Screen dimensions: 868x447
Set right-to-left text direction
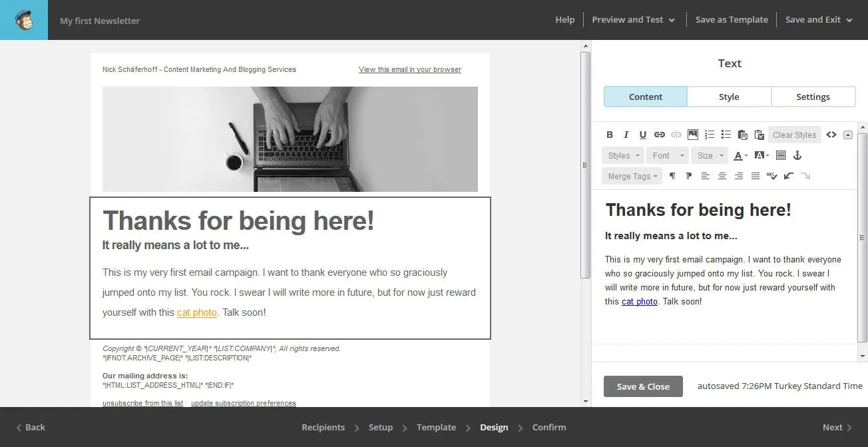[689, 176]
